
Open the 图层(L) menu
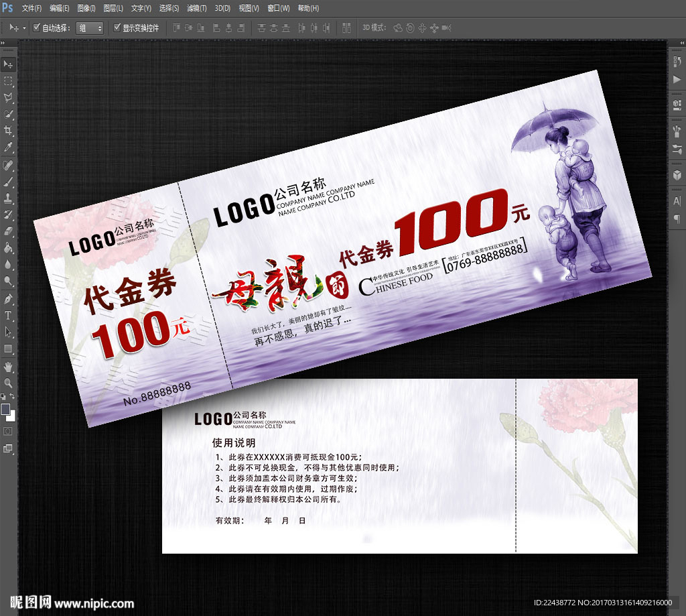113,8
